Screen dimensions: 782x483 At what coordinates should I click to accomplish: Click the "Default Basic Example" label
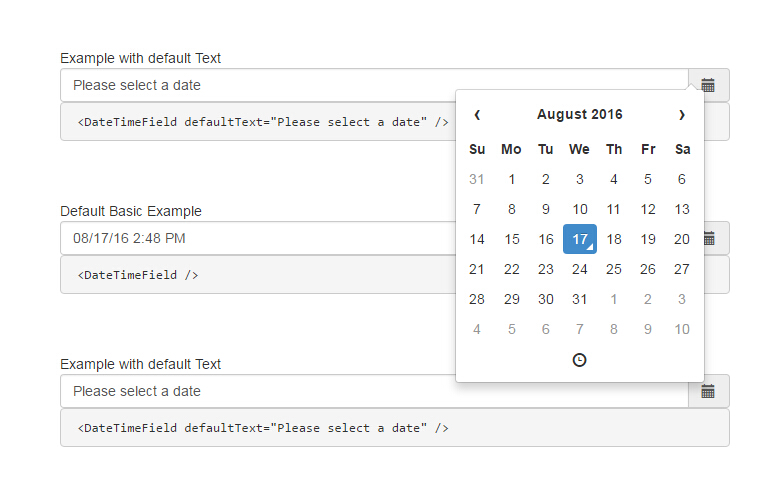click(x=131, y=211)
